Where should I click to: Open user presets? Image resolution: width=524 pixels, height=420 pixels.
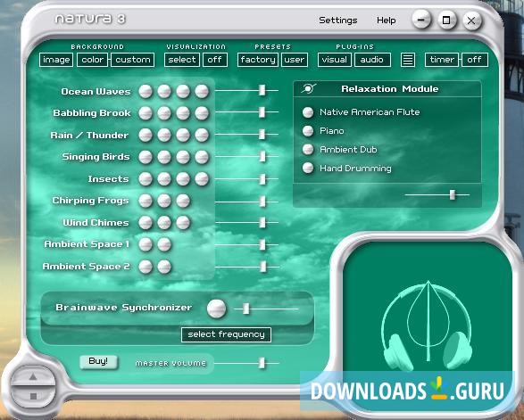pos(295,60)
